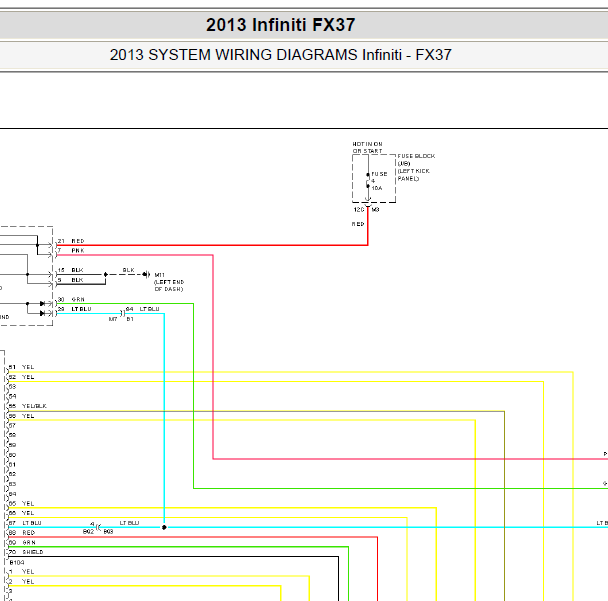
Task: Click pin "70 SHIELD" wire label
Action: pos(26,552)
